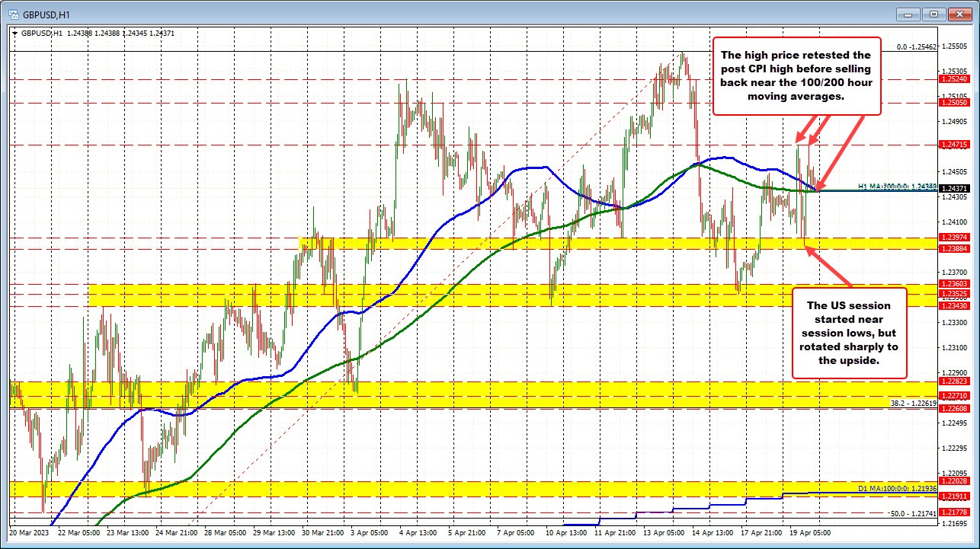Select the 1.24715 red price level label
The width and height of the screenshot is (980, 549).
(x=954, y=144)
